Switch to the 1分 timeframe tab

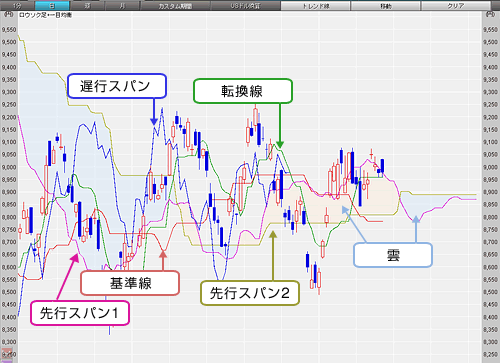(x=17, y=5)
